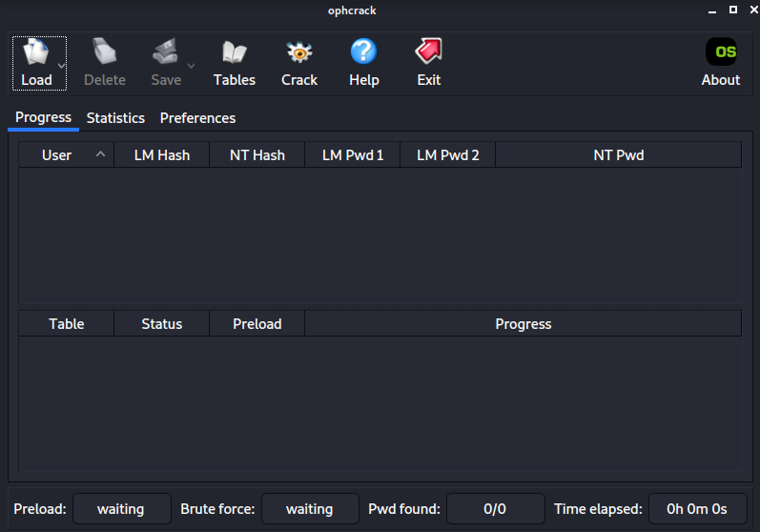
Task: Start cracking with the Crack icon
Action: [x=298, y=51]
